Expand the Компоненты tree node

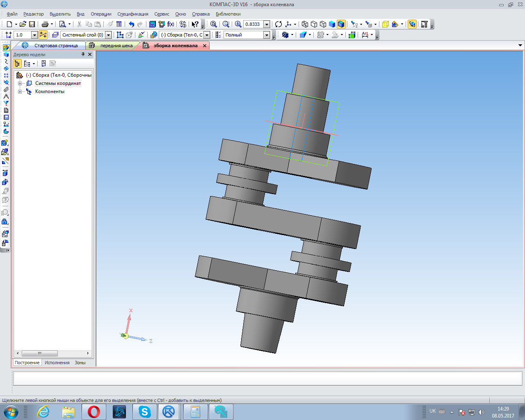(20, 91)
